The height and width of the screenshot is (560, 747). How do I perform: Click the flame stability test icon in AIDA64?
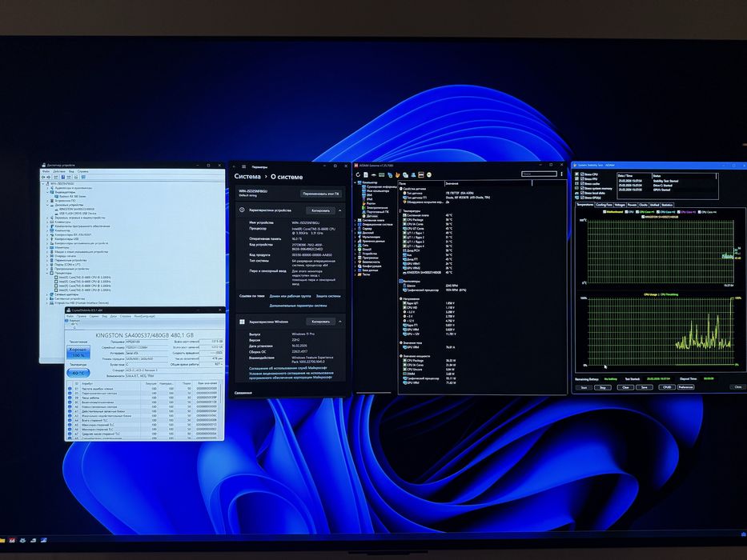pyautogui.click(x=397, y=174)
